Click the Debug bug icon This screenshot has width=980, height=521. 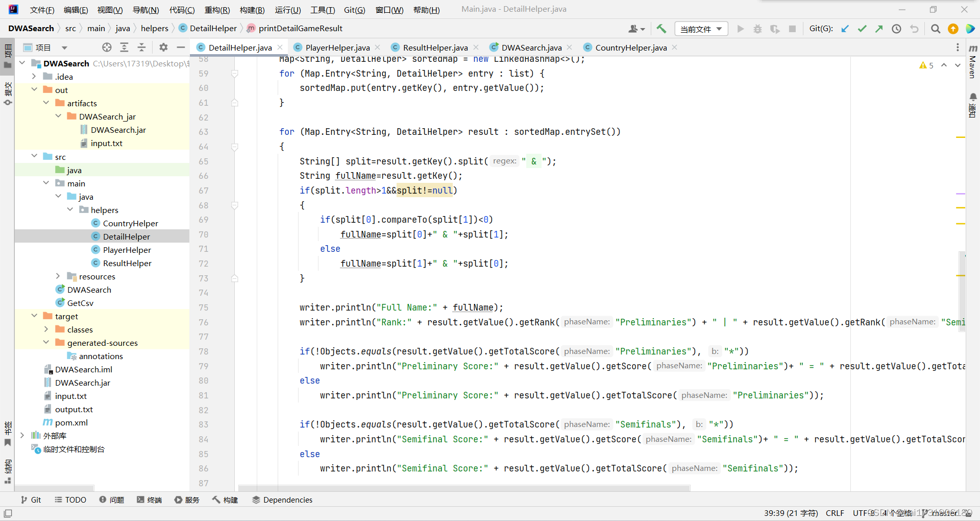757,29
